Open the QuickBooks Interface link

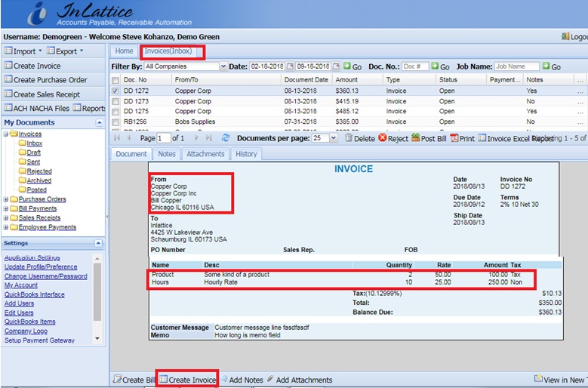point(34,294)
